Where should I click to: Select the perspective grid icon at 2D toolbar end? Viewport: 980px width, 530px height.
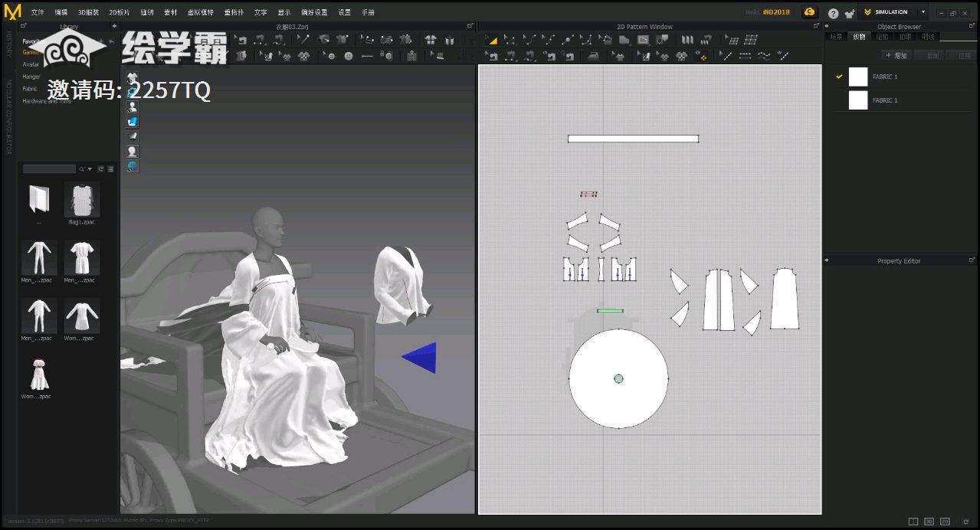click(752, 40)
